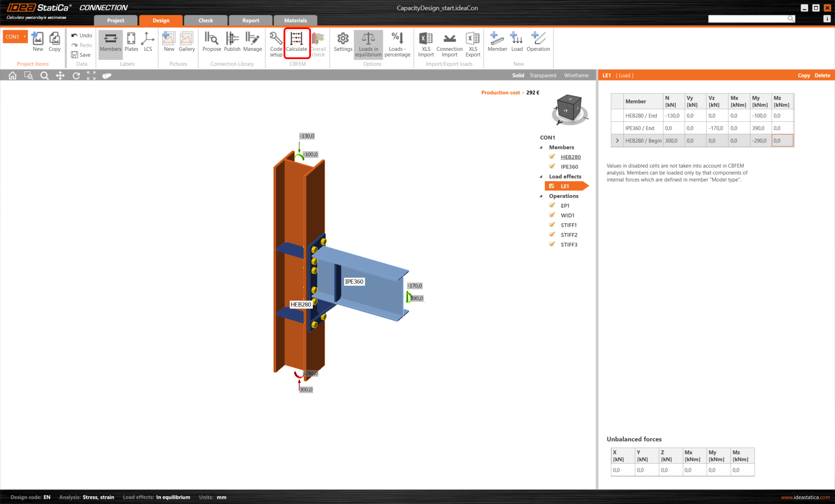The width and height of the screenshot is (835, 504).
Task: Copy the LE1 load effect
Action: [x=804, y=75]
